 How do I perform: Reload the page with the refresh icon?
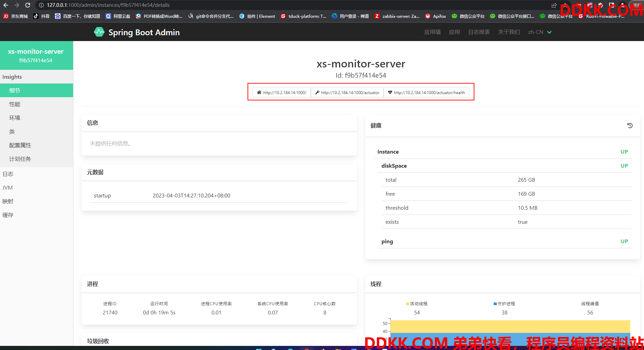pyautogui.click(x=28, y=5)
